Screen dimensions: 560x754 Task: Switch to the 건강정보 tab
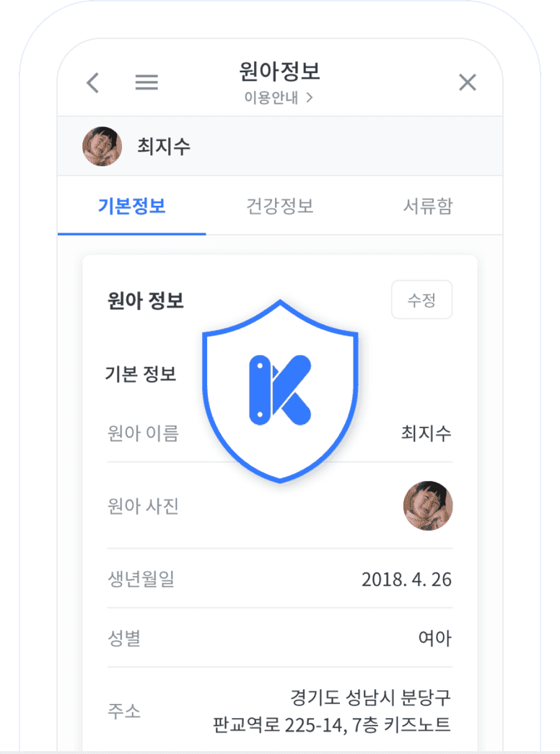[x=279, y=207]
